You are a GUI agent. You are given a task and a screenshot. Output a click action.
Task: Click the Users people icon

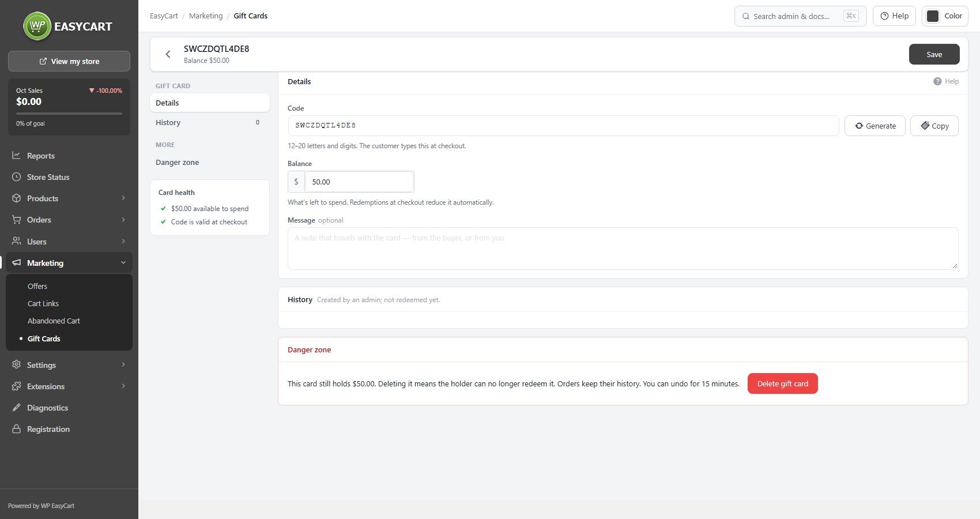point(16,242)
